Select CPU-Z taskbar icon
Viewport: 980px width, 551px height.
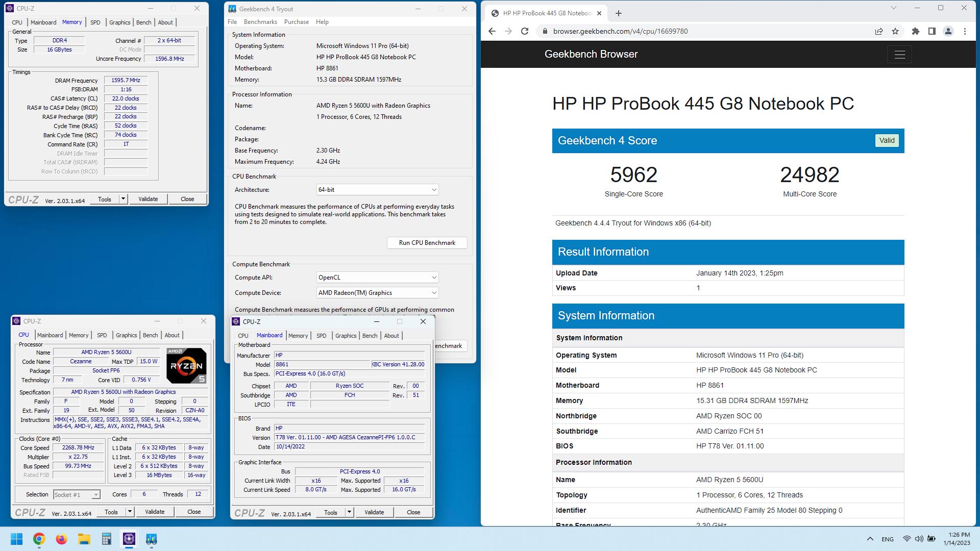tap(129, 539)
